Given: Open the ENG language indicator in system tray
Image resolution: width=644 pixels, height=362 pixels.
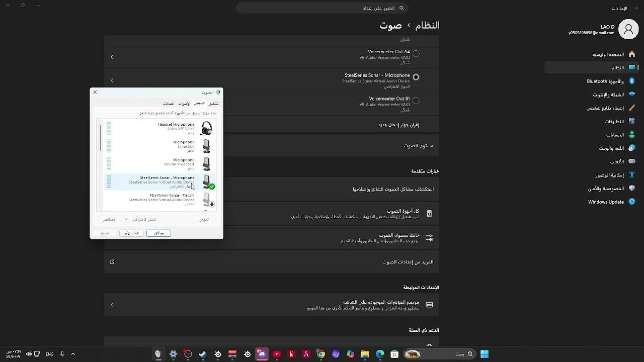Looking at the screenshot, I should point(49,354).
